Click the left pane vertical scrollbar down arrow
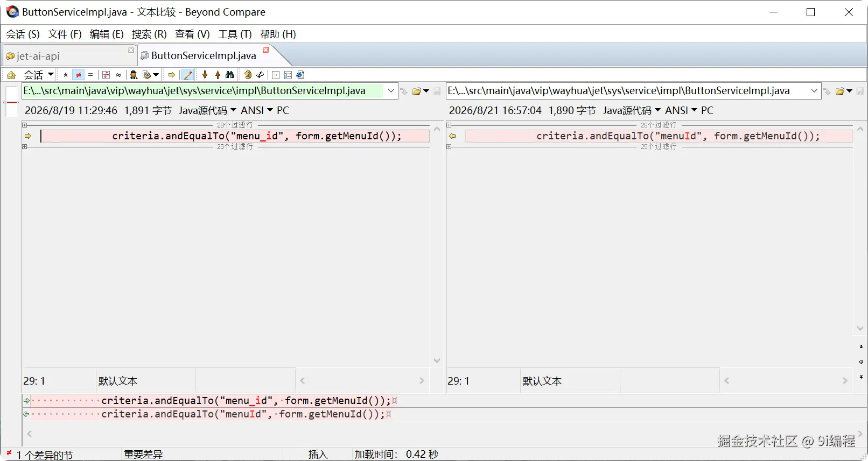 [x=437, y=360]
